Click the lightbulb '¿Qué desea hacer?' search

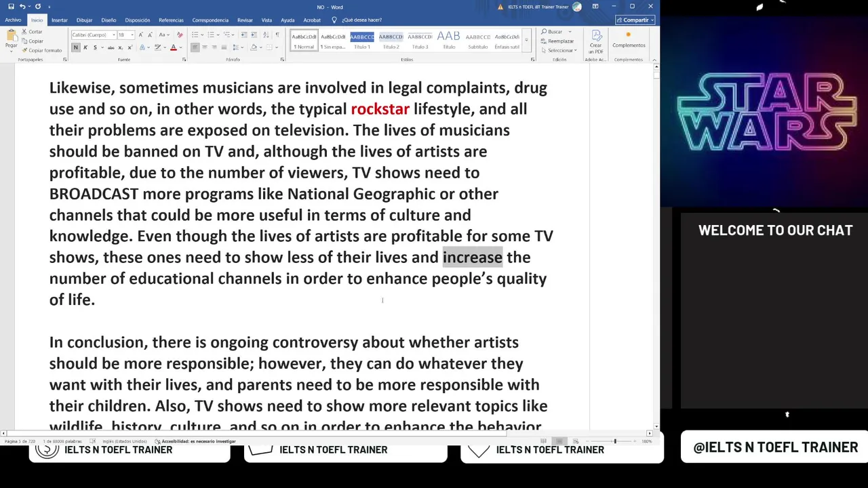point(357,20)
